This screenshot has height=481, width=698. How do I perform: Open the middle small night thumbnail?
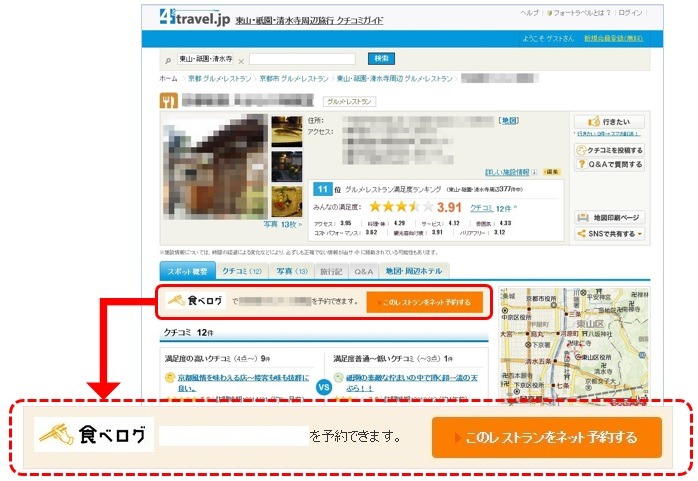(287, 166)
